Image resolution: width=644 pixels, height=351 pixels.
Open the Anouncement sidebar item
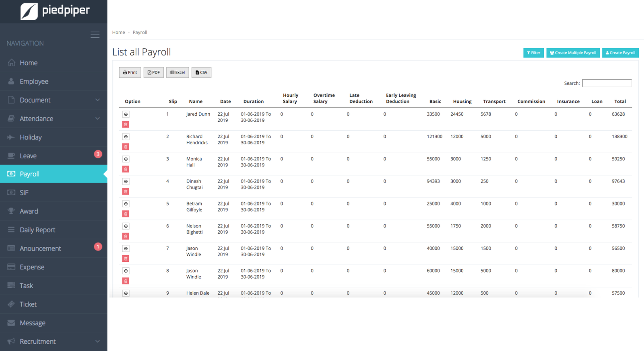pyautogui.click(x=40, y=248)
